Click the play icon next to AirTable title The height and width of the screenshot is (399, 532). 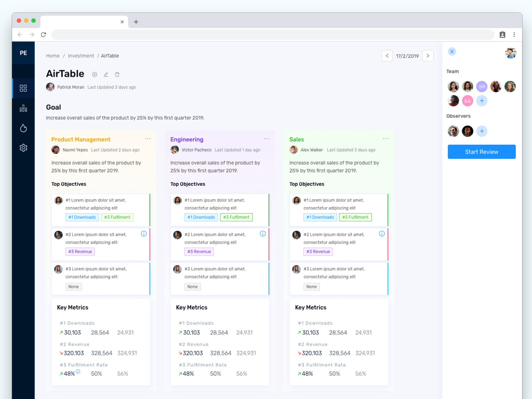(94, 74)
